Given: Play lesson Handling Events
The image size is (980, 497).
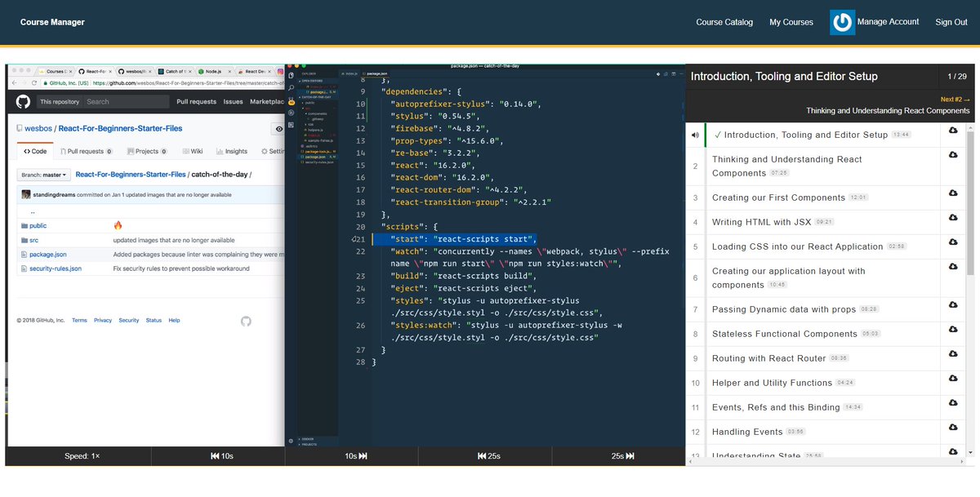Looking at the screenshot, I should (747, 432).
